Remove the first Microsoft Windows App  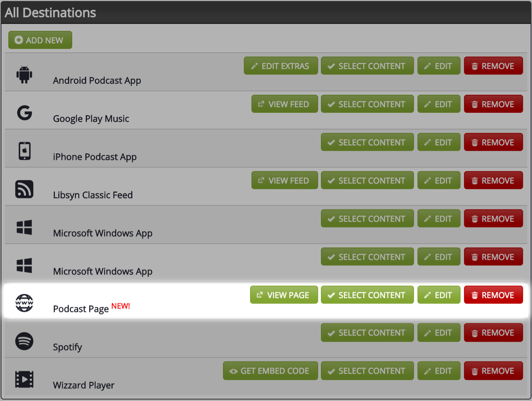coord(493,218)
